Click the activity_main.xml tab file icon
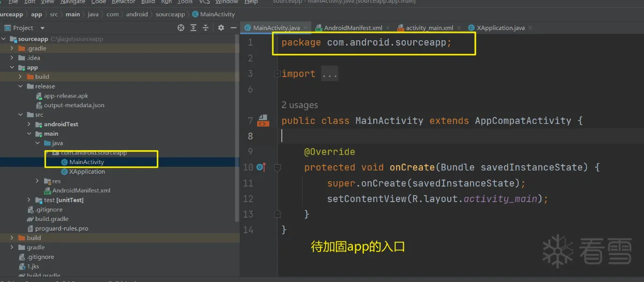Viewport: 644px width, 282px height. (400, 28)
